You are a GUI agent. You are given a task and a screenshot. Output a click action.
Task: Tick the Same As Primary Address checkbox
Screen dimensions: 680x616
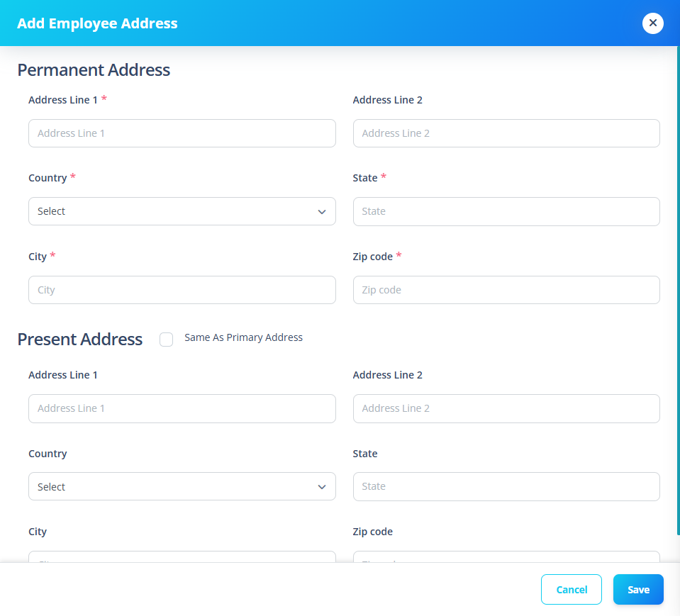pos(166,340)
